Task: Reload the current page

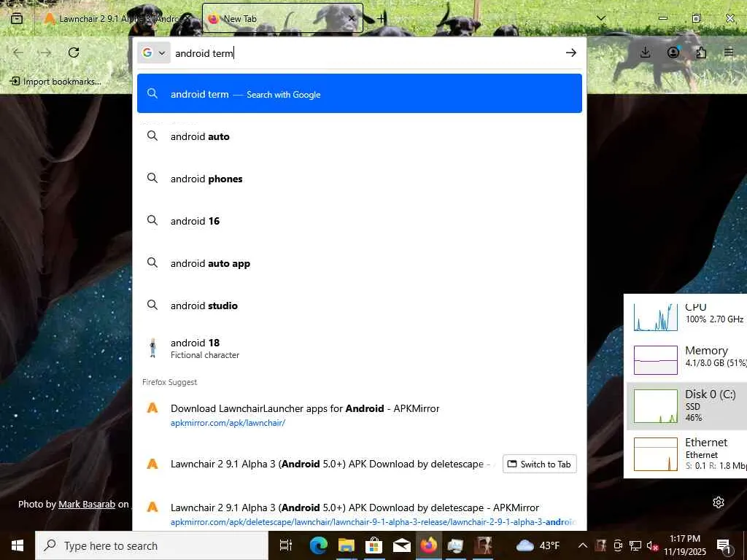Action: pyautogui.click(x=74, y=52)
